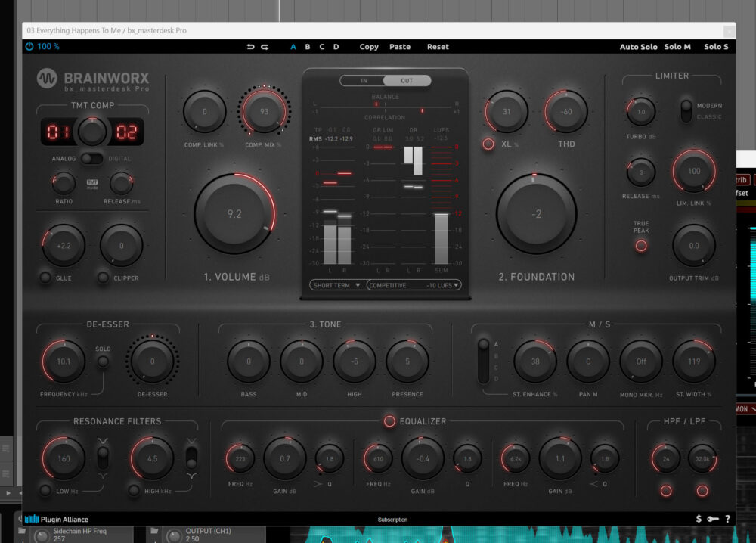The image size is (756, 543).
Task: Enable the De-Esser Solo button
Action: tap(103, 361)
